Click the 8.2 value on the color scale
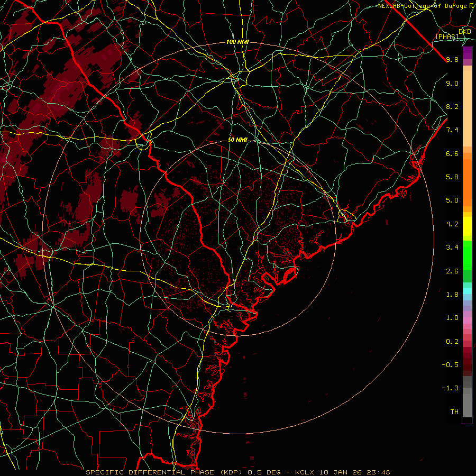This screenshot has width=476, height=476. [x=452, y=106]
